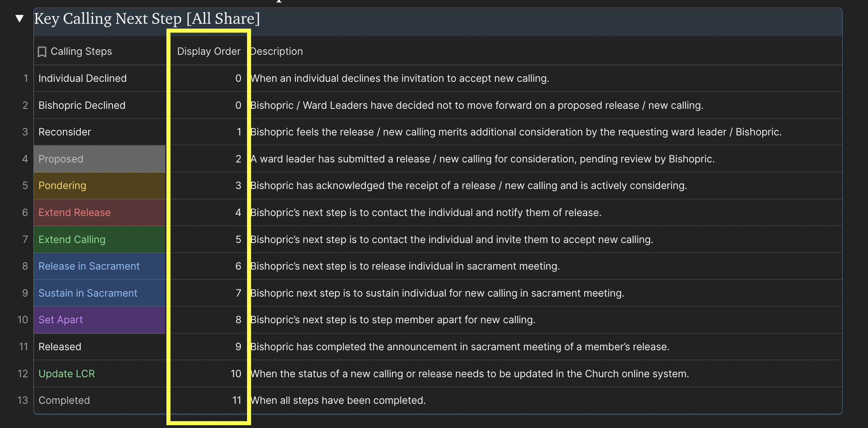Select display order 4 in Extend Release row

(x=238, y=212)
